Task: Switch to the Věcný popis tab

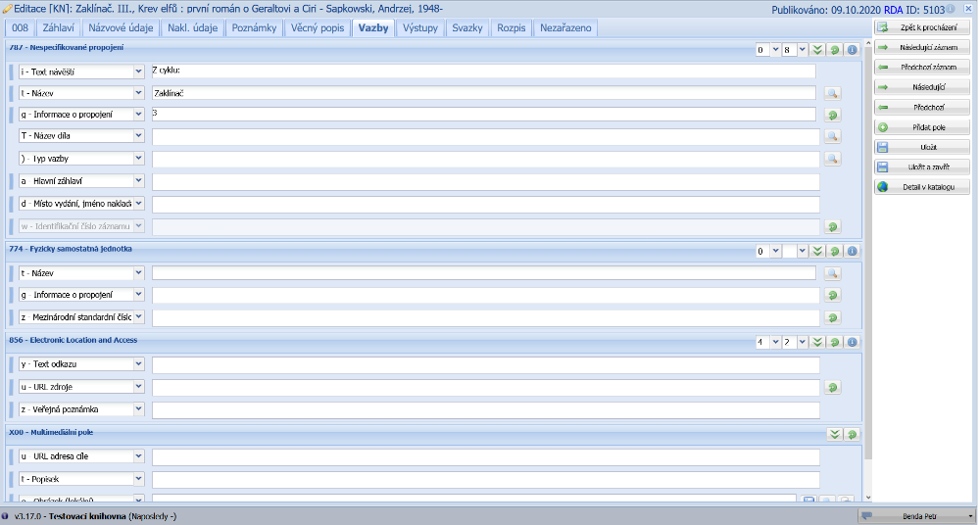Action: [318, 27]
